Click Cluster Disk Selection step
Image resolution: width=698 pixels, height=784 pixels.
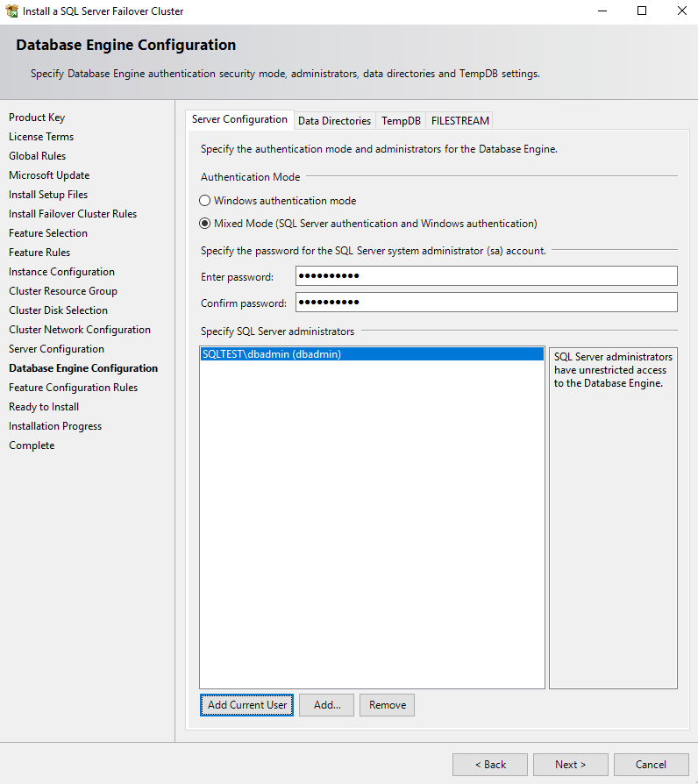coord(58,310)
